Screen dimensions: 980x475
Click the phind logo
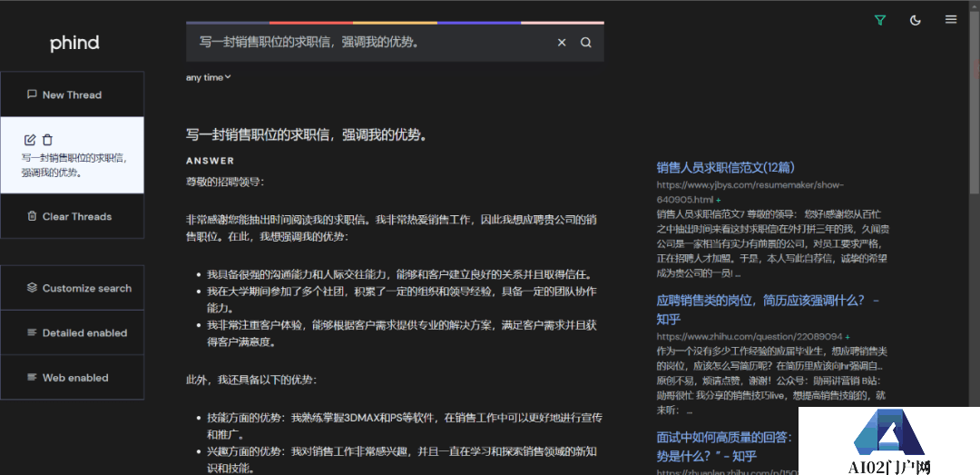pos(74,44)
